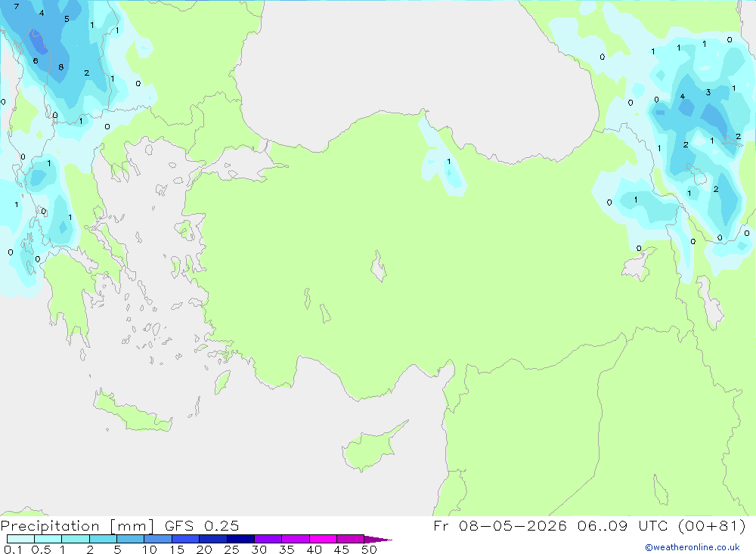
Task: Select the 45–50 mm legend color box
Action: click(350, 539)
